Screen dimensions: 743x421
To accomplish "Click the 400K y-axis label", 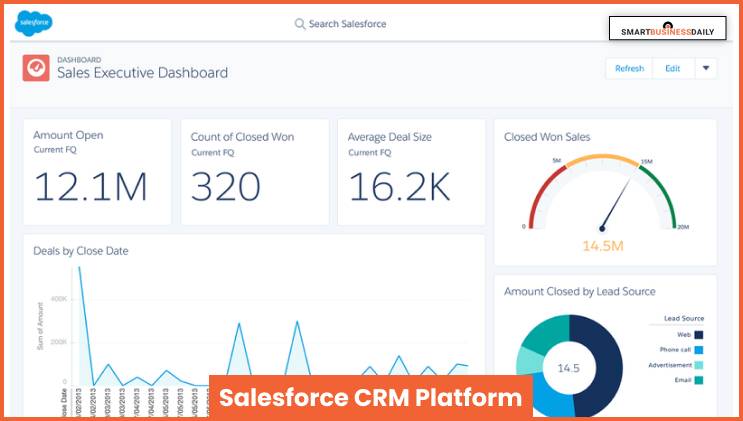I will pyautogui.click(x=58, y=299).
